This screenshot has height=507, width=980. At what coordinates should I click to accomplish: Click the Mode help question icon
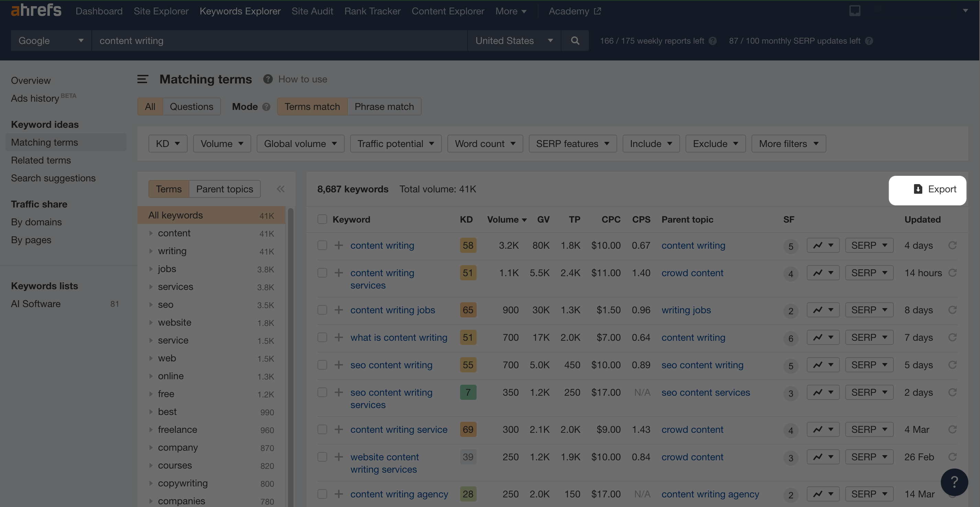point(266,107)
